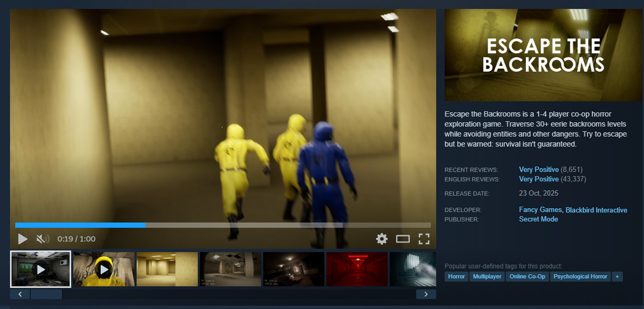Open developer Blackbird Interactive link
The height and width of the screenshot is (309, 644).
click(596, 210)
